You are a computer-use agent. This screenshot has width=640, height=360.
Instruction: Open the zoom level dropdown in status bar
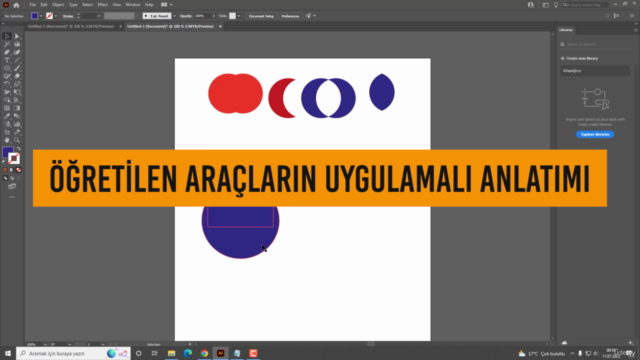[45, 344]
